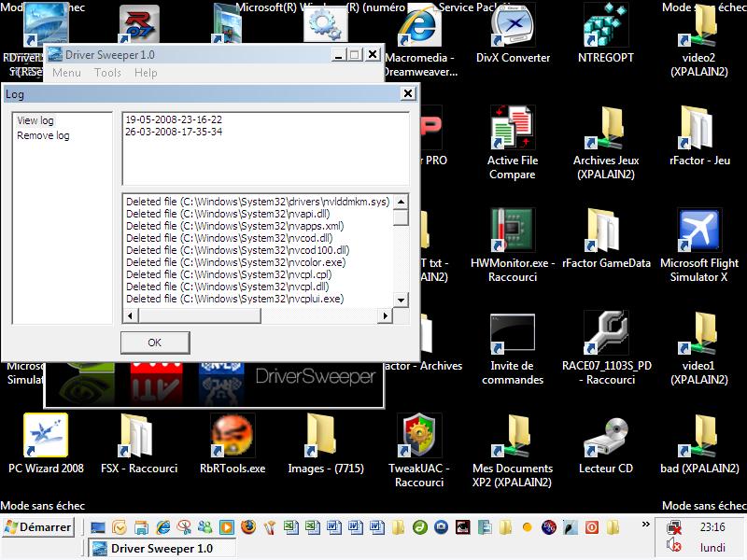Viewport: 747px width, 560px height.
Task: Select View log in the Log list
Action: point(35,120)
